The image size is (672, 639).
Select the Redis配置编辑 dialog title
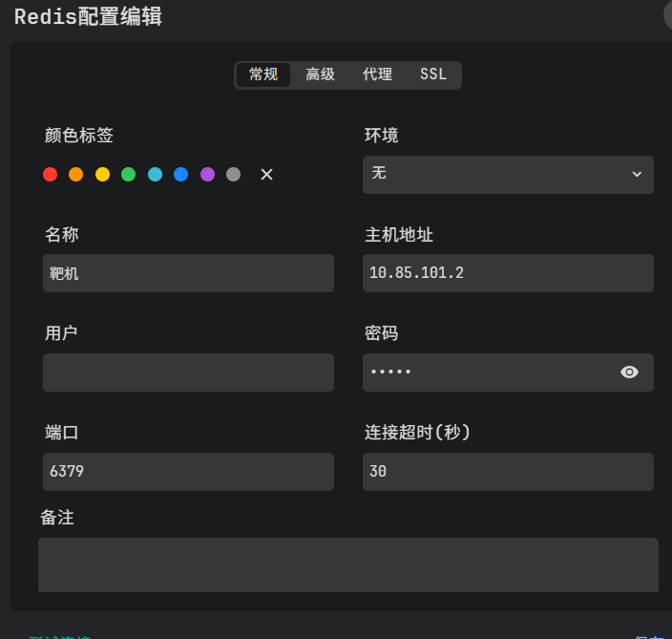point(88,17)
